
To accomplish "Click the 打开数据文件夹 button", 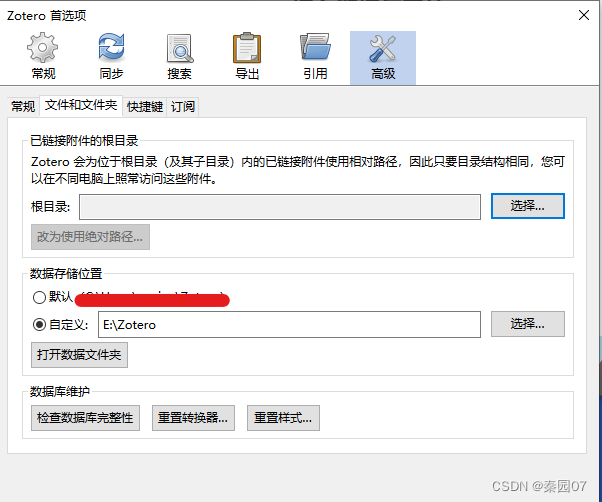I will [x=79, y=355].
